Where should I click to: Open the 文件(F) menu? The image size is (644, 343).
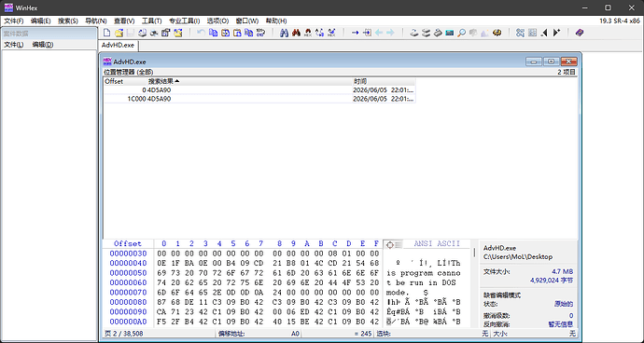pyautogui.click(x=14, y=21)
